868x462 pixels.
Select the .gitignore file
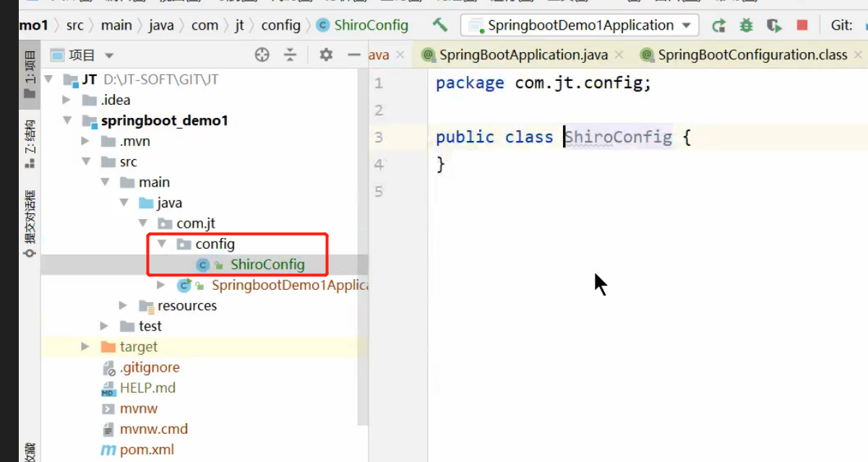(150, 367)
